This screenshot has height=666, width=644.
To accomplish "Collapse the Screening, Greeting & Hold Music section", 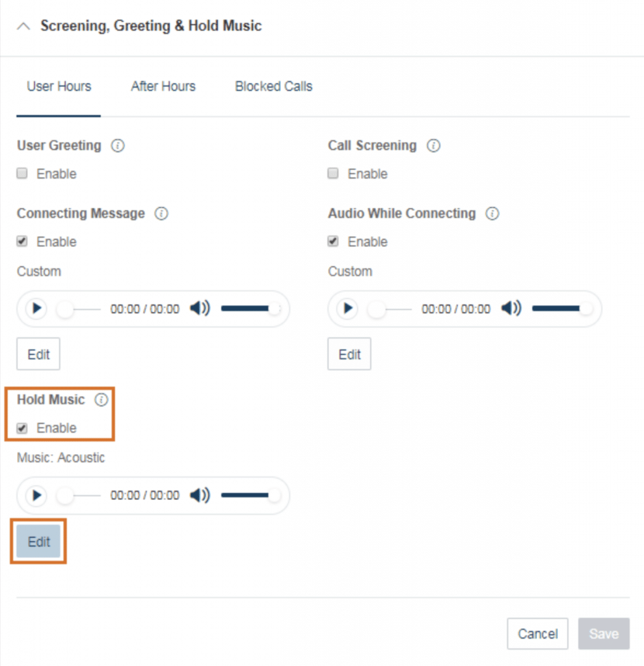I will tap(24, 27).
